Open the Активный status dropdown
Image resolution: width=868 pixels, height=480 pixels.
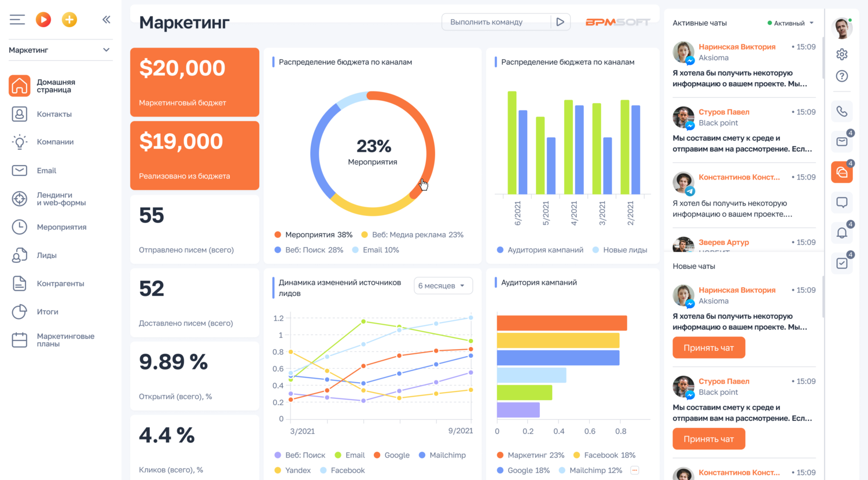[789, 23]
